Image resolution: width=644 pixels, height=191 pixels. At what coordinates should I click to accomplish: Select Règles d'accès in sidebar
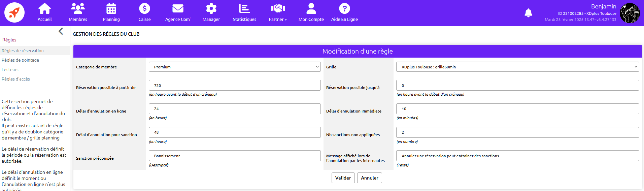(16, 79)
